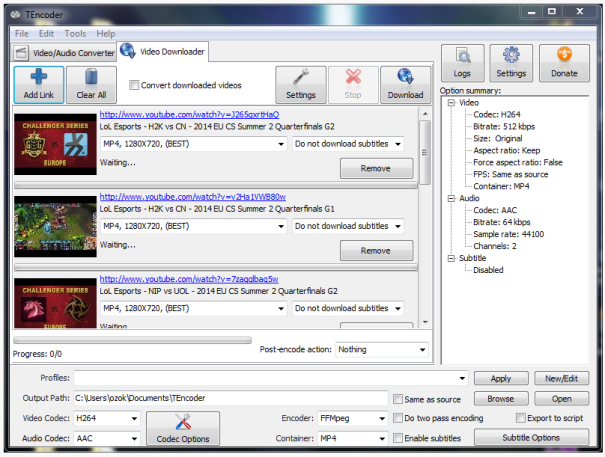Enable Convert downloaded videos checkbox
The image size is (605, 457).
point(134,85)
